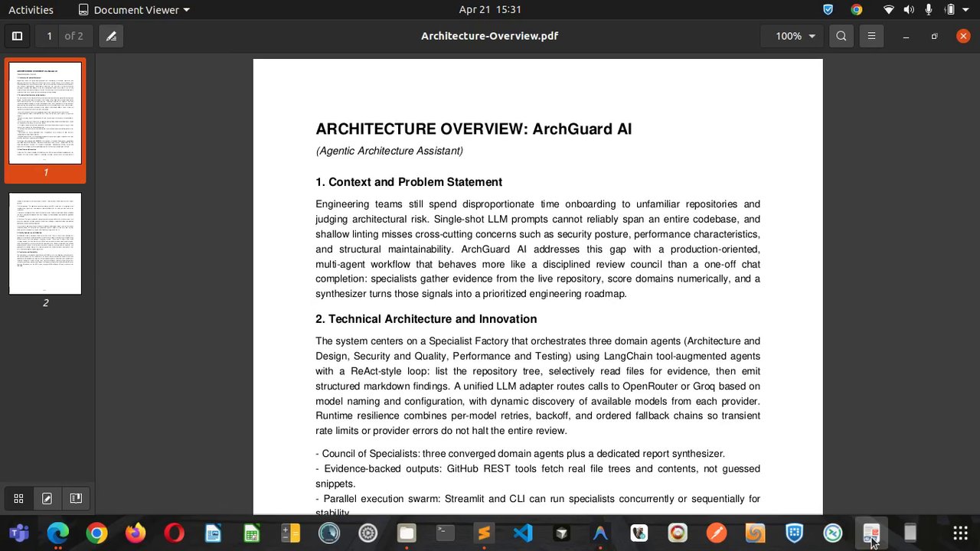980x551 pixels.
Task: Launch Google Chrome from dock
Action: click(96, 533)
